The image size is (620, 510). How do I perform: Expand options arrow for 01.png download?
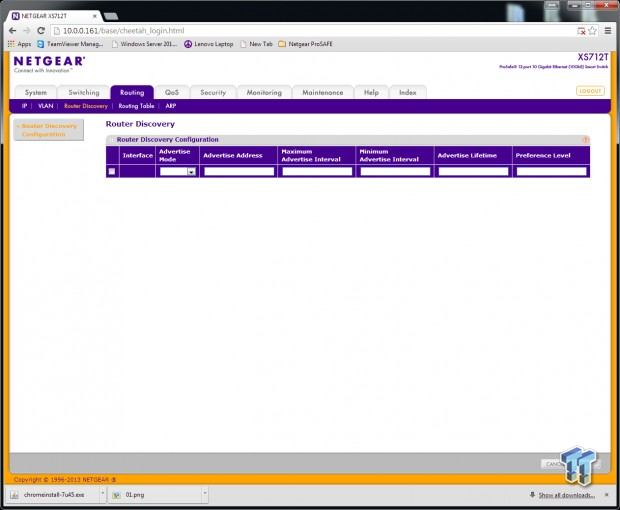205,494
